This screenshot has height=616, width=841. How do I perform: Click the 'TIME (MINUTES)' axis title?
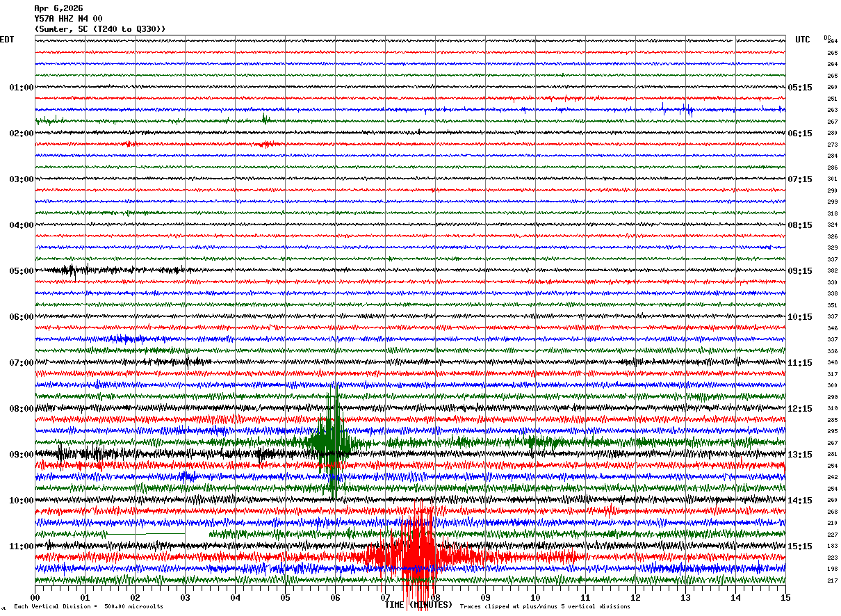click(418, 605)
